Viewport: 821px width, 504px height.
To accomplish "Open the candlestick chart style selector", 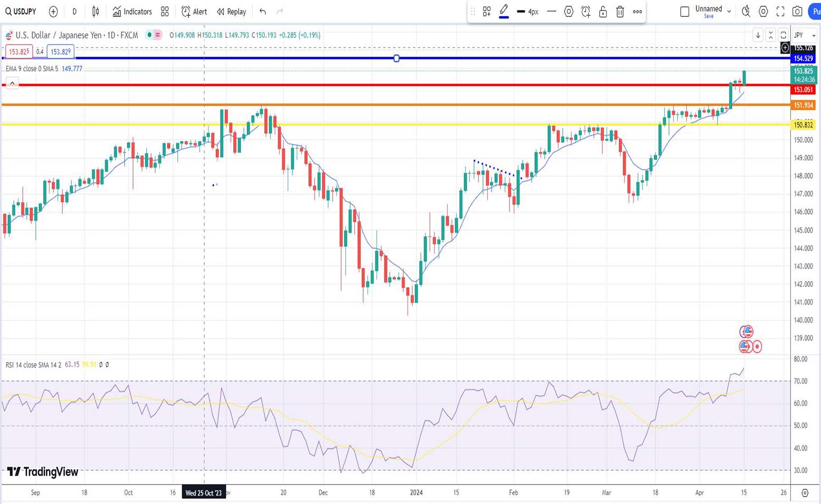I will pyautogui.click(x=96, y=12).
